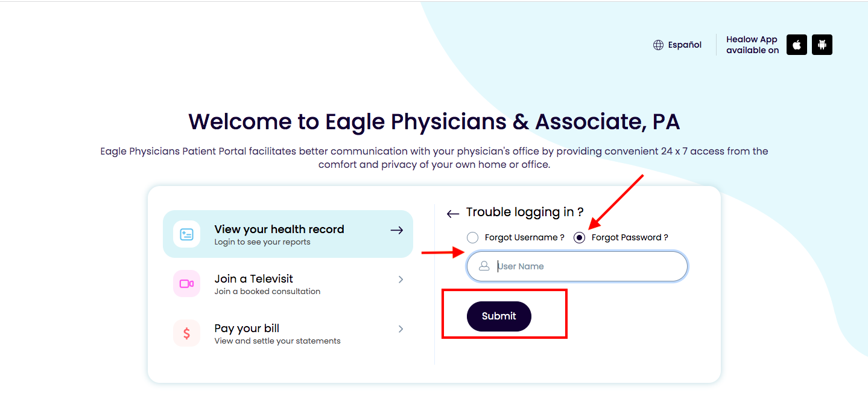This screenshot has width=868, height=404.
Task: Click the user silhouette icon in field
Action: pyautogui.click(x=484, y=266)
